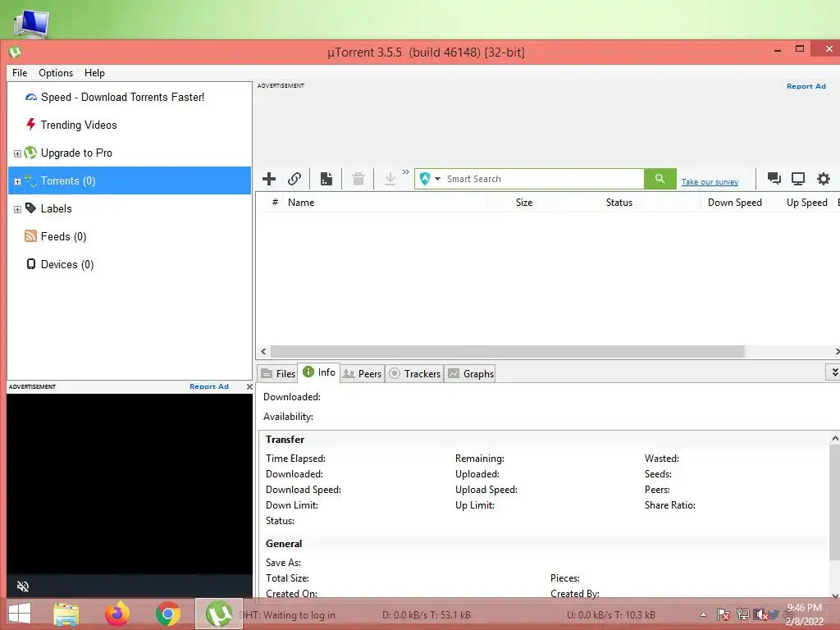Expand the Upgrade to Pro tree node
This screenshot has height=630, width=840.
(17, 153)
